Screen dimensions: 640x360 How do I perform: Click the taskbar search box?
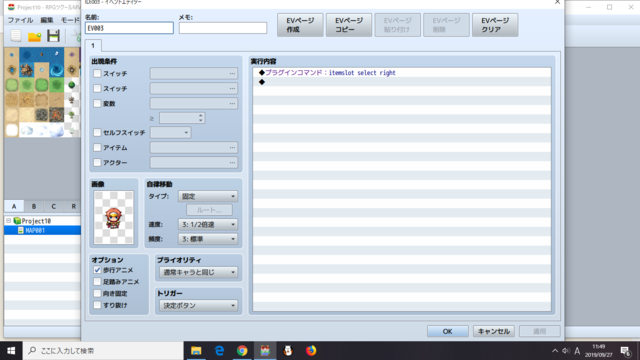(103, 351)
